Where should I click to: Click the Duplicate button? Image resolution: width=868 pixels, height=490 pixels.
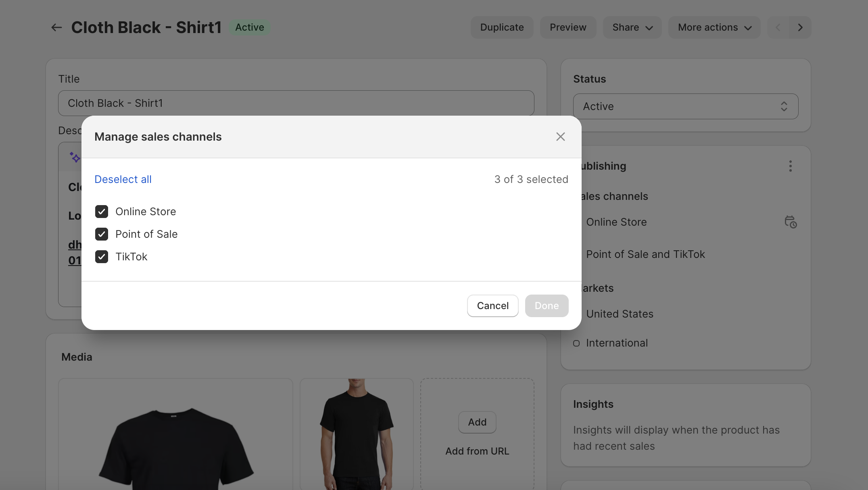pos(502,27)
